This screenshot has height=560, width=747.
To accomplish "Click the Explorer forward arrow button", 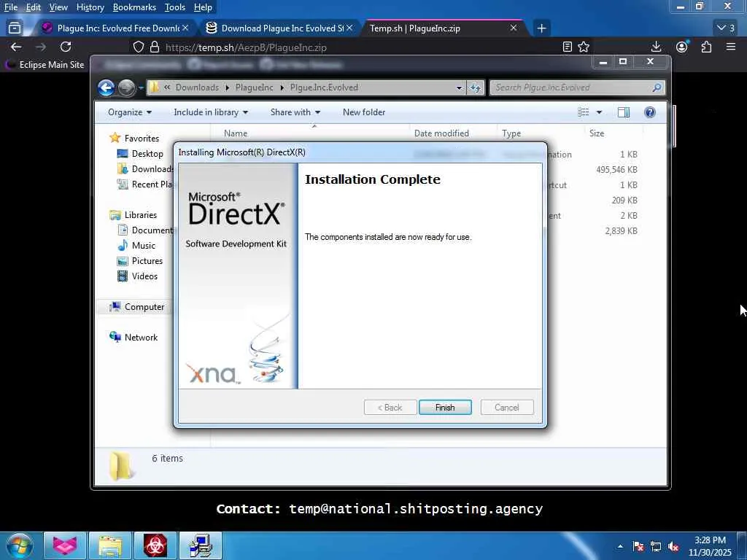I will (126, 87).
